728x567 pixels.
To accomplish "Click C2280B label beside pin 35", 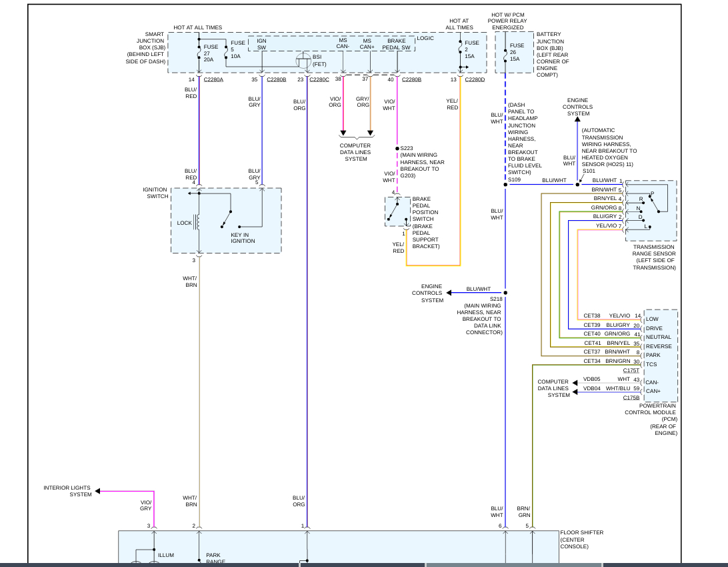I will click(x=276, y=79).
